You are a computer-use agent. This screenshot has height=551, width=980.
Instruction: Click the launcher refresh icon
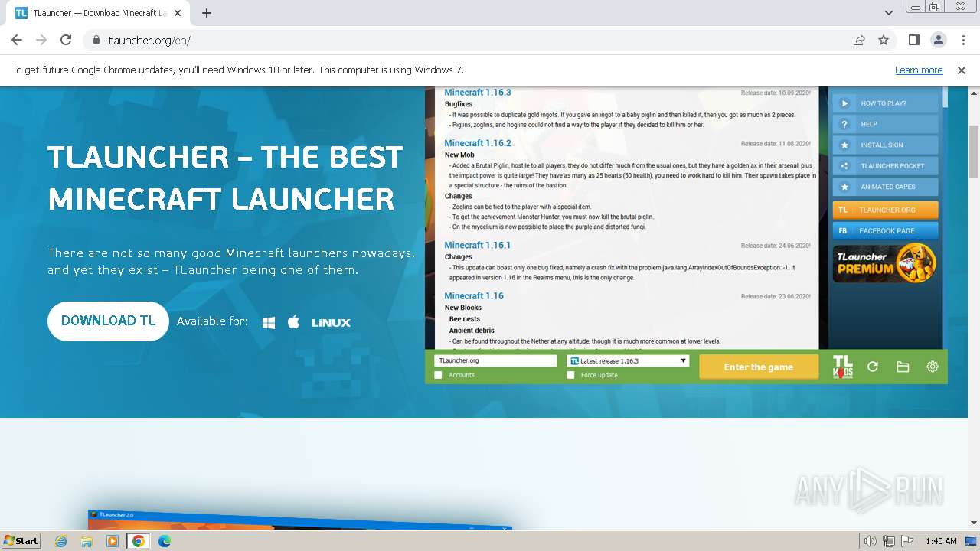[872, 367]
